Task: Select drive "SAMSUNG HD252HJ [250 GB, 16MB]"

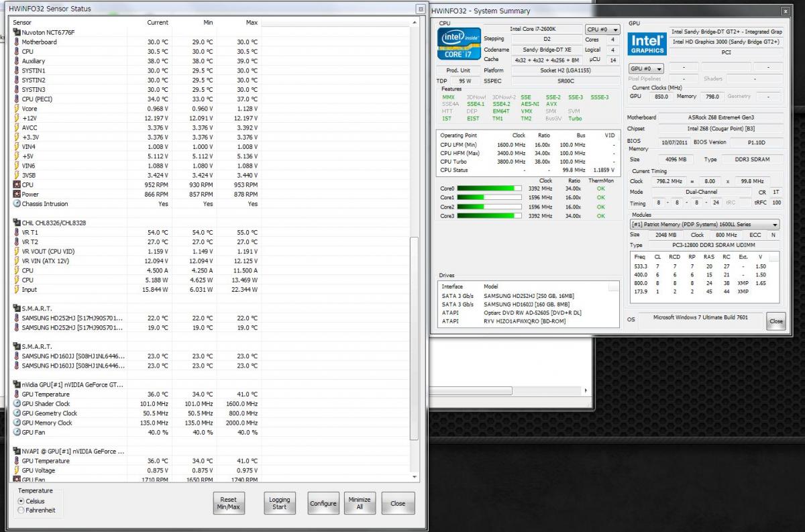Action: pyautogui.click(x=528, y=296)
